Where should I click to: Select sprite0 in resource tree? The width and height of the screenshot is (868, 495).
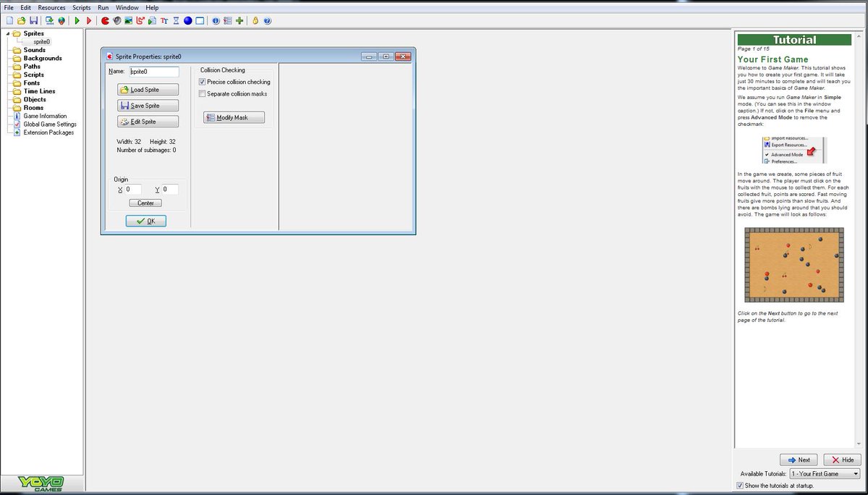42,42
